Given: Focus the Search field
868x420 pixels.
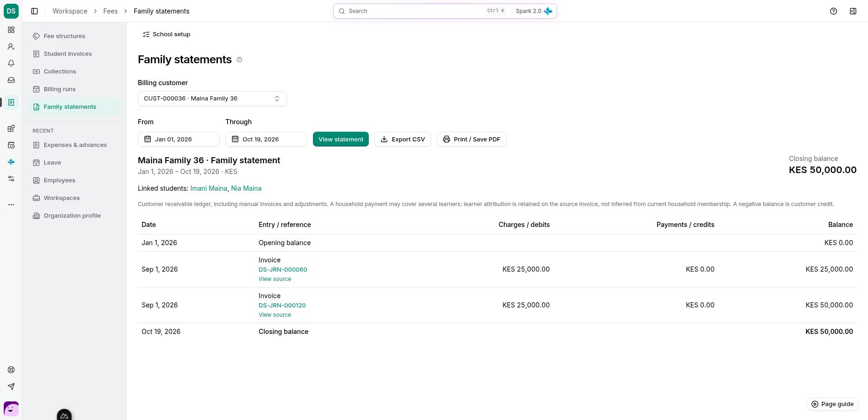Looking at the screenshot, I should tap(445, 11).
